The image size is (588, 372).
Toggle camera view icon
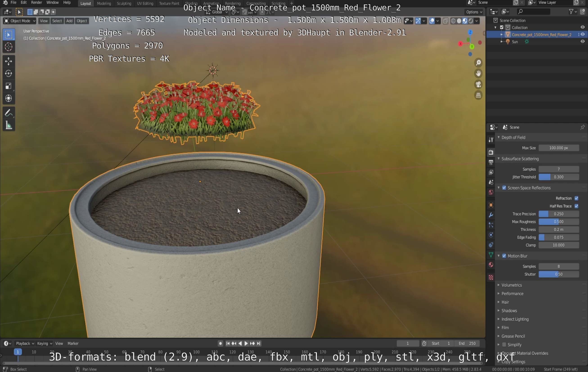(x=478, y=84)
